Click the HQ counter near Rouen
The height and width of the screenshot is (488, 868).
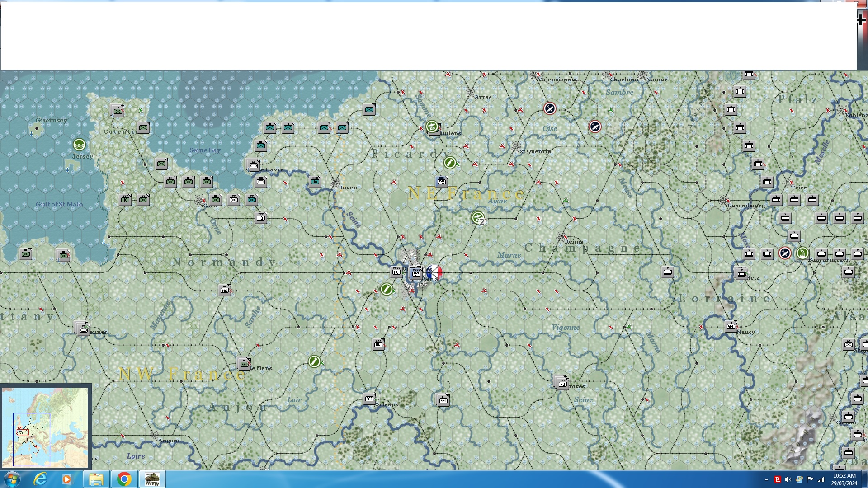tap(315, 182)
